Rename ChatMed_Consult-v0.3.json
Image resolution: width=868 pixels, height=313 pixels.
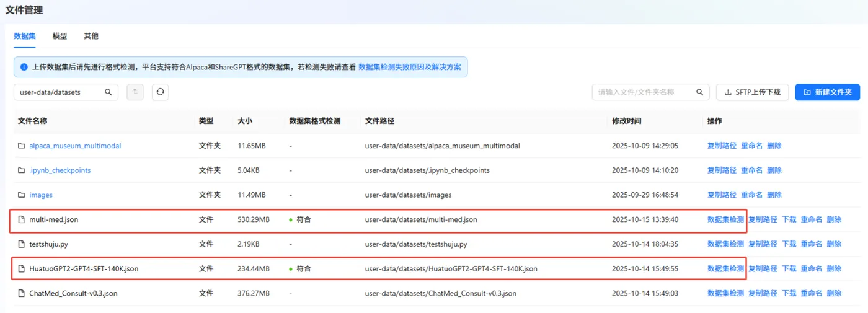pos(811,293)
